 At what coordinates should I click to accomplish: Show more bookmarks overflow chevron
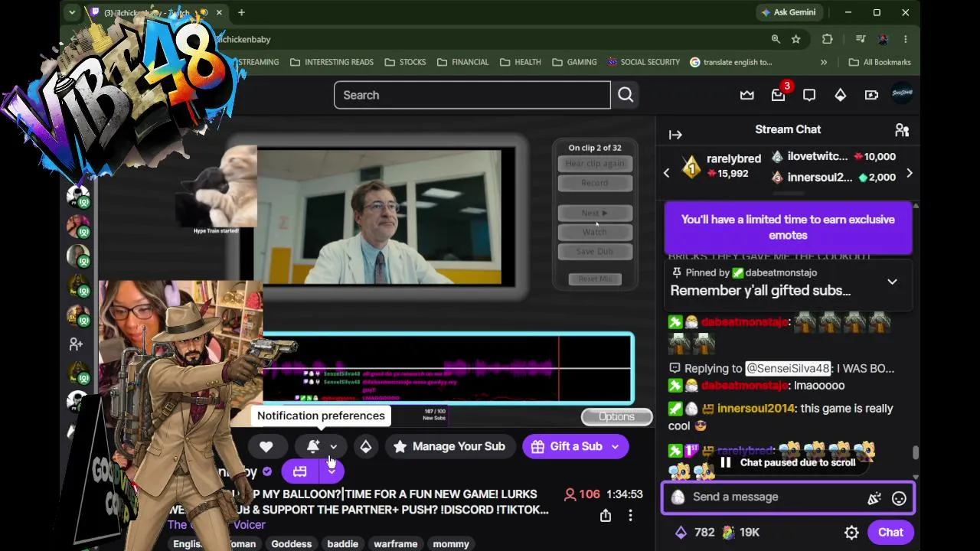pos(824,62)
